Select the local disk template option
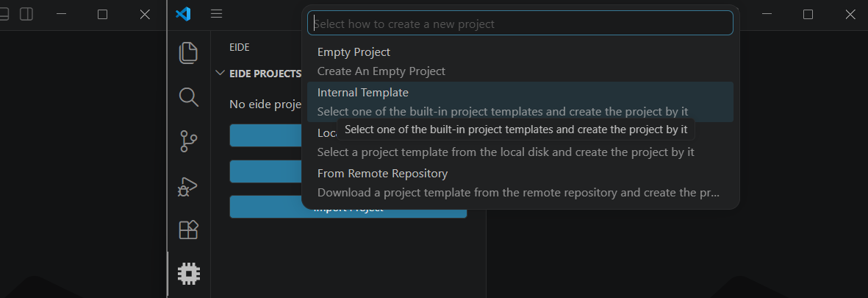Viewport: 868px width, 298px height. pos(520,142)
